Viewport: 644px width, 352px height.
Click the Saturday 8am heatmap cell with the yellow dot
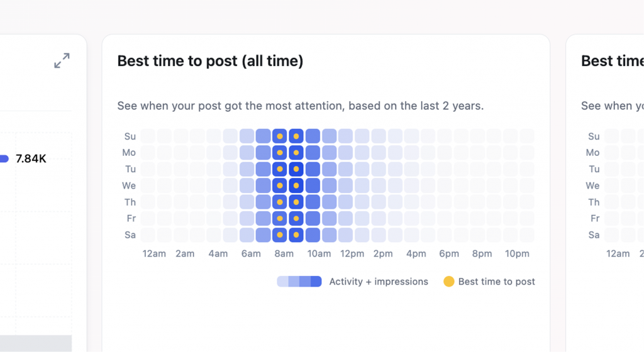[280, 234]
